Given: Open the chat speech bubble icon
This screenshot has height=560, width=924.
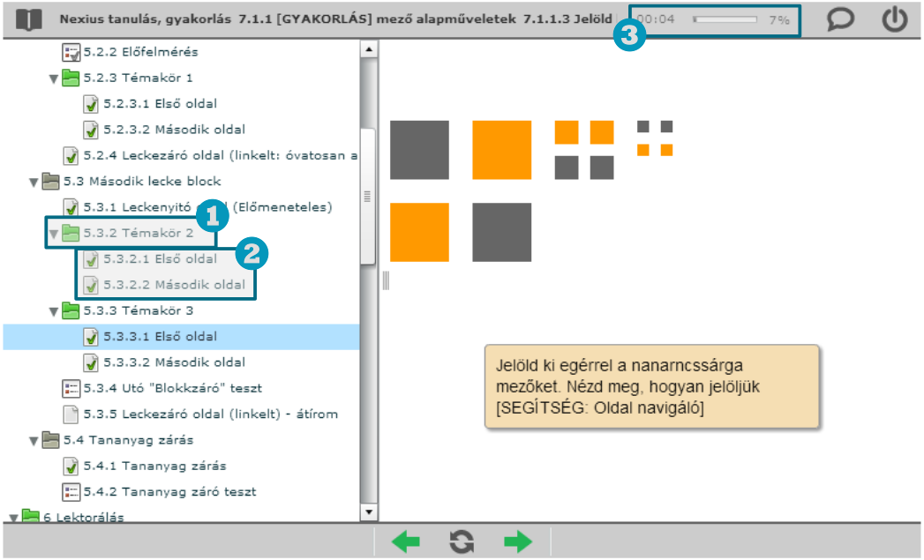Looking at the screenshot, I should (x=839, y=19).
